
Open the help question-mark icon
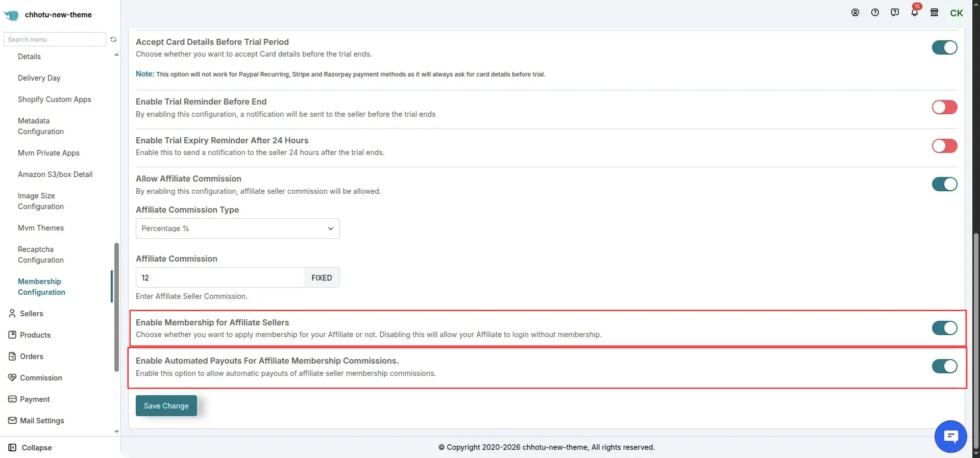(x=875, y=13)
